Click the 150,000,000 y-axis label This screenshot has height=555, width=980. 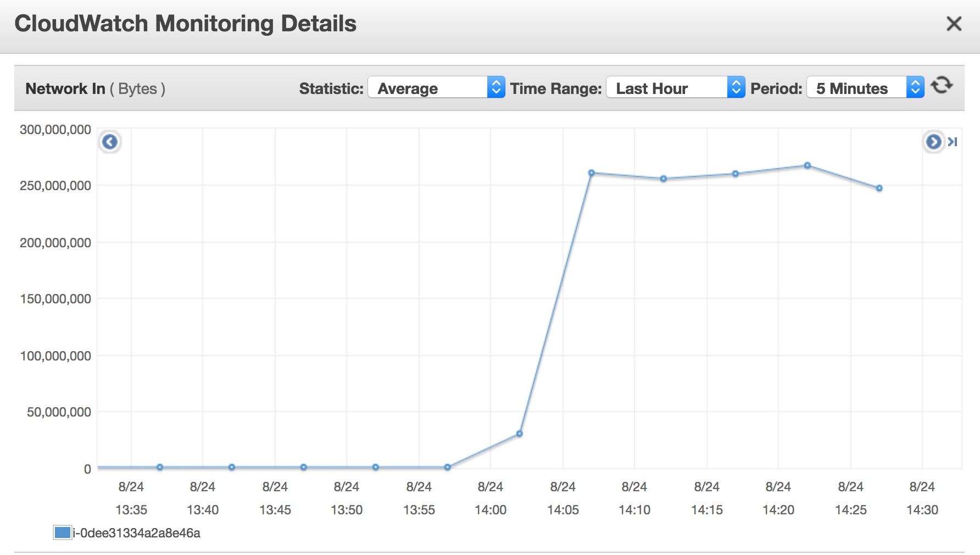coord(55,299)
